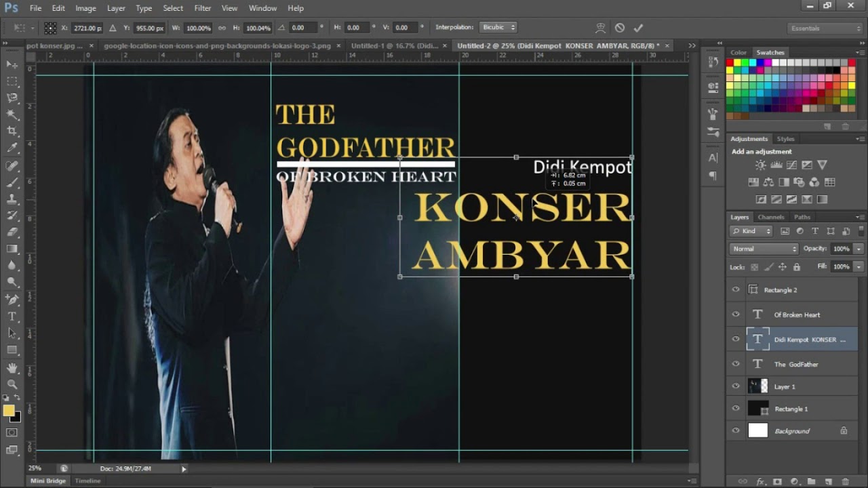Switch to the Paths tab
The height and width of the screenshot is (488, 868).
click(802, 218)
